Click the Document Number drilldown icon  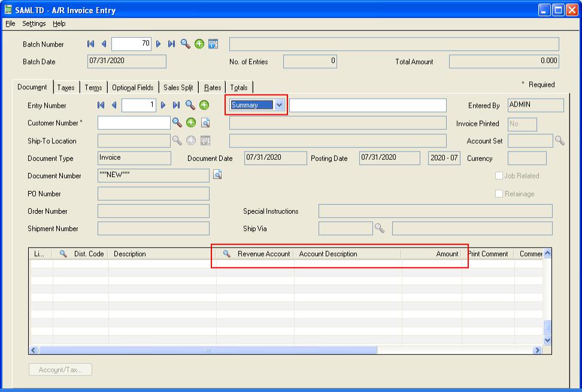coord(217,175)
